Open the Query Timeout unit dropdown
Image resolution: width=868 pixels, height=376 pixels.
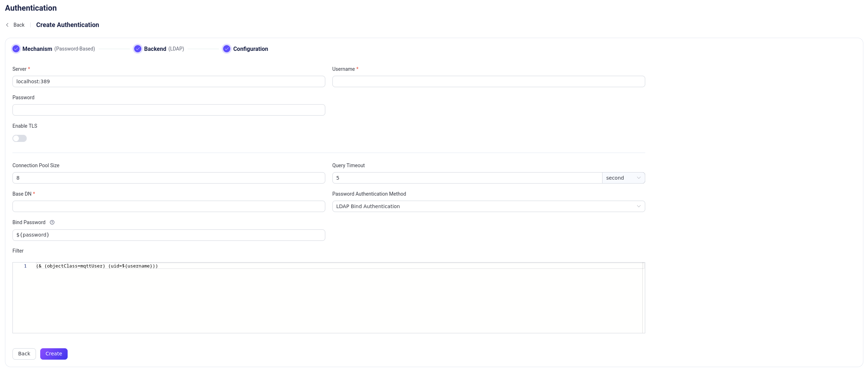point(623,178)
